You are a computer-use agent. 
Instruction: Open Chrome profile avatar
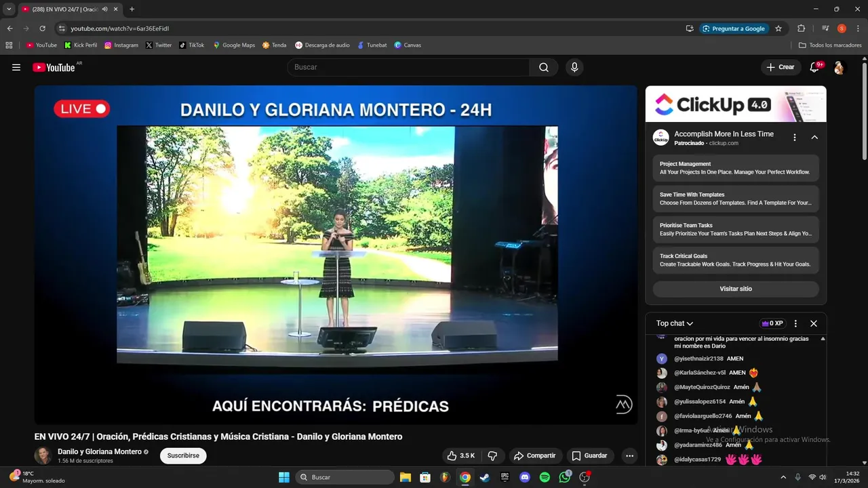[842, 28]
